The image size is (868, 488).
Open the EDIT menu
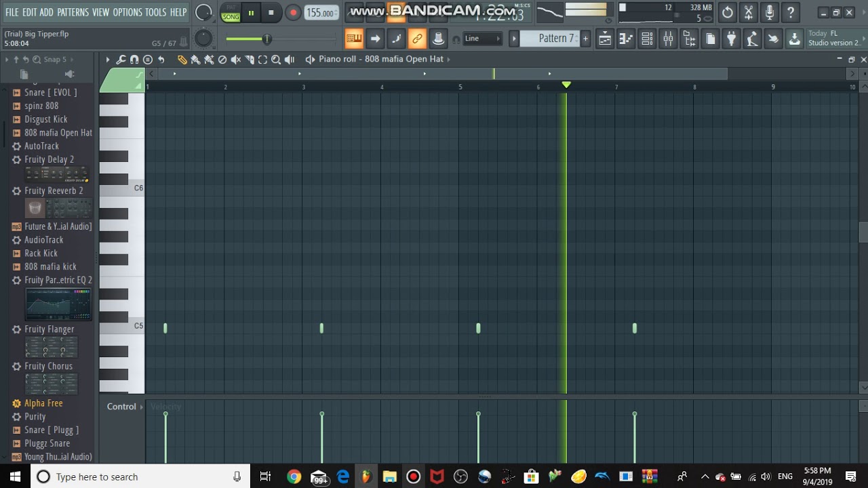click(x=29, y=12)
